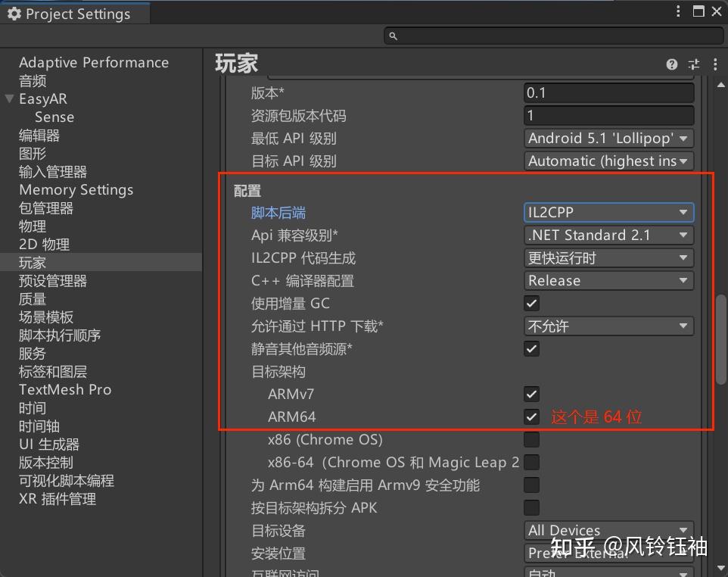The height and width of the screenshot is (577, 728).
Task: Click the gear icon on Project Settings tab
Action: click(15, 13)
